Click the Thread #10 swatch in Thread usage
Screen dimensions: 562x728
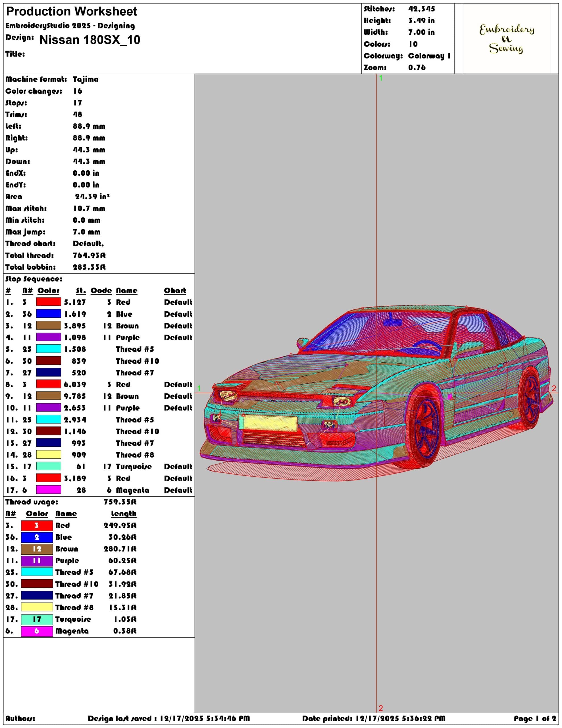(37, 584)
